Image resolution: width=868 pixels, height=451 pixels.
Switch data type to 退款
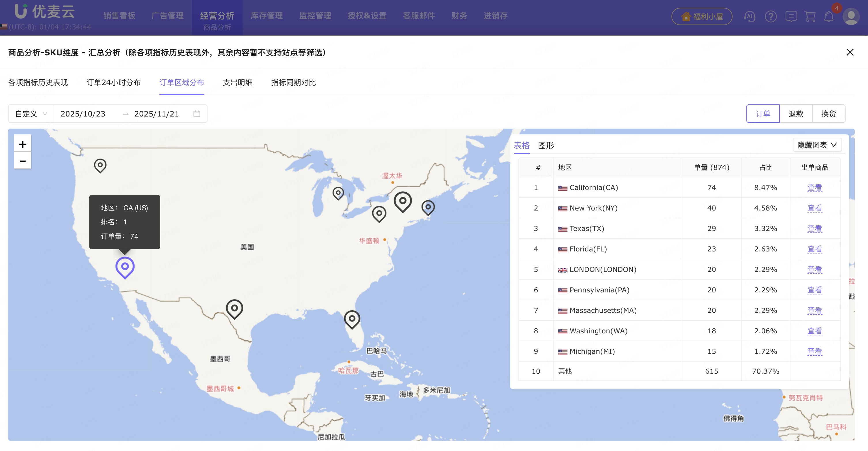(x=796, y=114)
